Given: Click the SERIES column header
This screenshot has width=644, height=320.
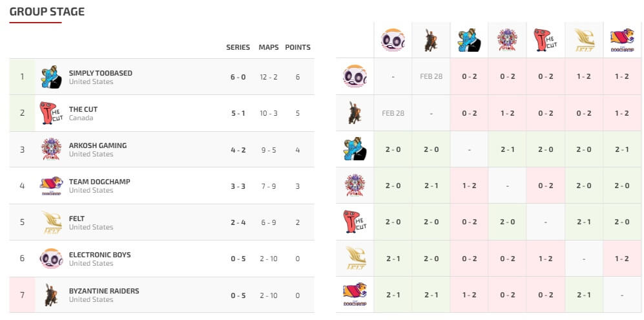Looking at the screenshot, I should pos(238,47).
